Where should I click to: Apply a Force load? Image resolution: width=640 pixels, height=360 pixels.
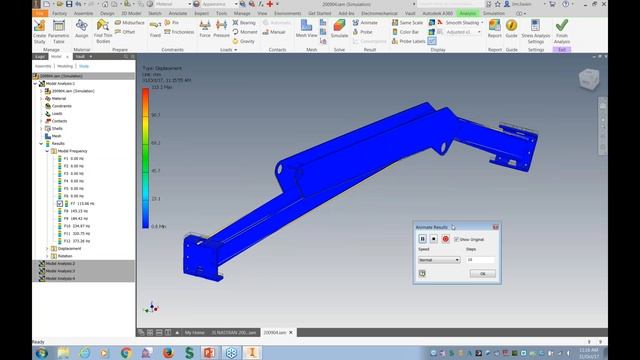(x=205, y=29)
